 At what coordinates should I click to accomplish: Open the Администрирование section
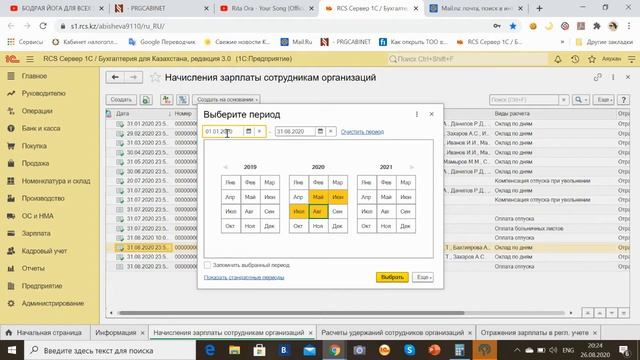coord(53,303)
